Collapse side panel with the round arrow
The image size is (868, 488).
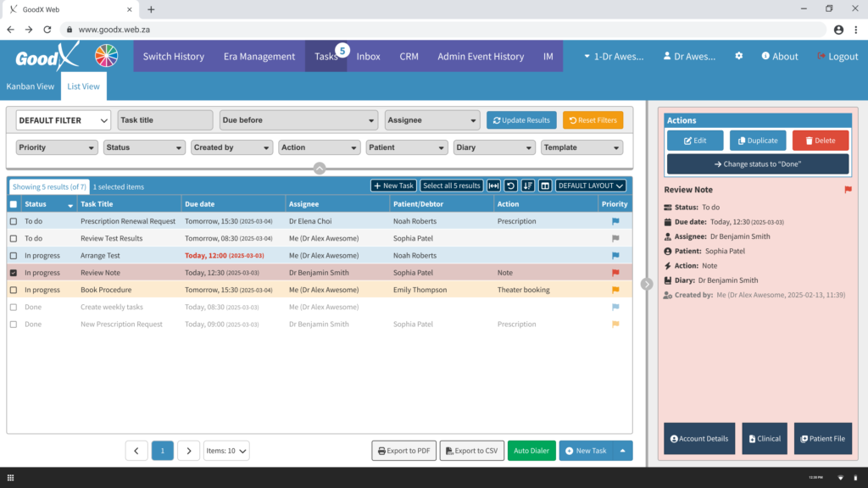pos(647,284)
